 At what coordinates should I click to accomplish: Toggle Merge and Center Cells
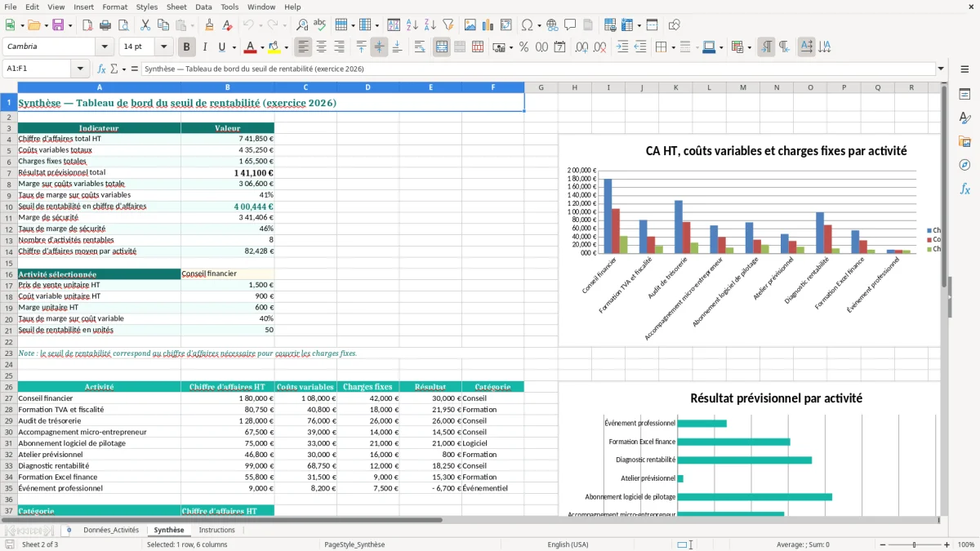tap(442, 47)
